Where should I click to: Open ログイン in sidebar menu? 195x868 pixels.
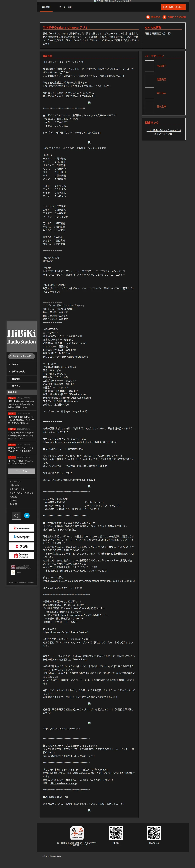click(x=22, y=386)
